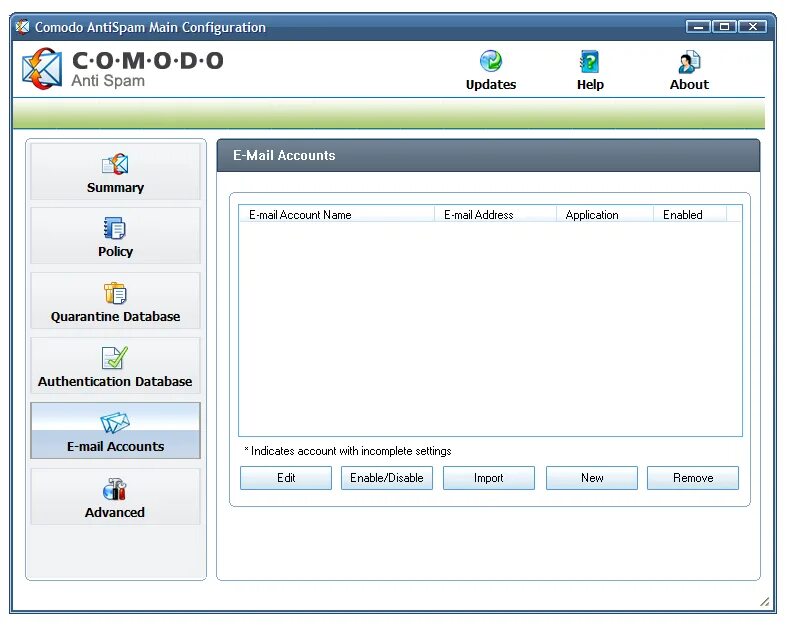Screen dimensions: 794x634
Task: Click 'Indicates account with incomplete settings' note
Action: [348, 451]
